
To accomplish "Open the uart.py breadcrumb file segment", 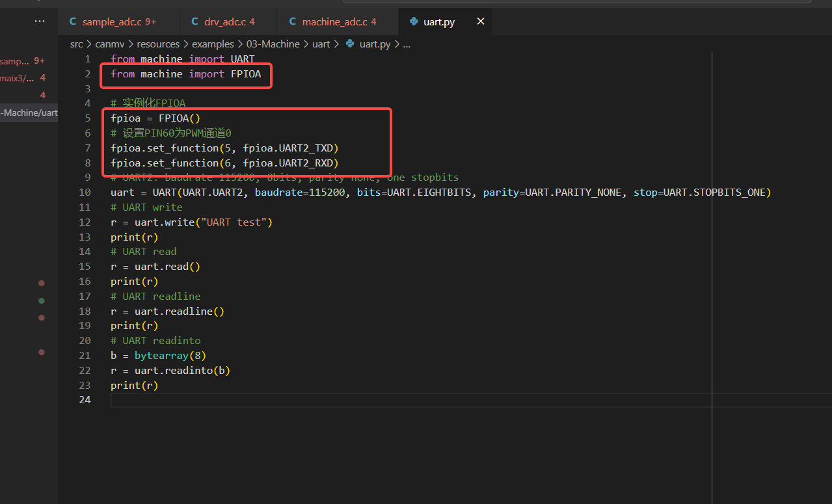I will pos(375,44).
